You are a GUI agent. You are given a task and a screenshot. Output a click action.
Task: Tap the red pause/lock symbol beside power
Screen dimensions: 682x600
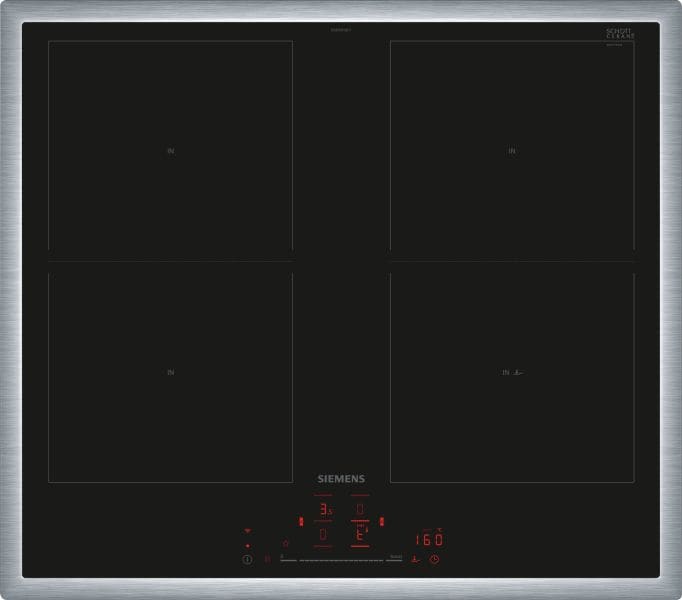[267, 559]
